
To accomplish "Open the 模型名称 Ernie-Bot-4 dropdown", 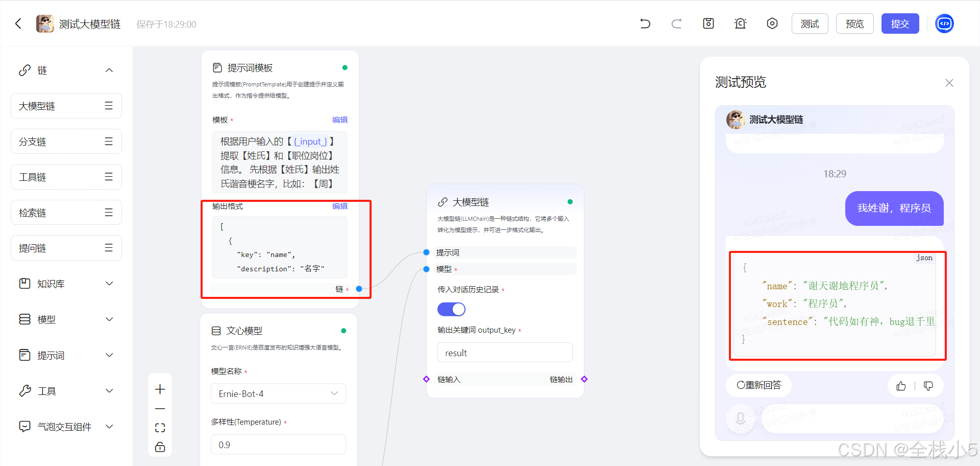I will click(278, 393).
